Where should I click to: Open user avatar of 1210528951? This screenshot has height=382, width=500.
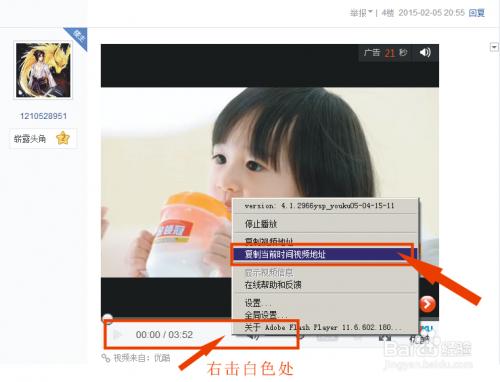(43, 70)
